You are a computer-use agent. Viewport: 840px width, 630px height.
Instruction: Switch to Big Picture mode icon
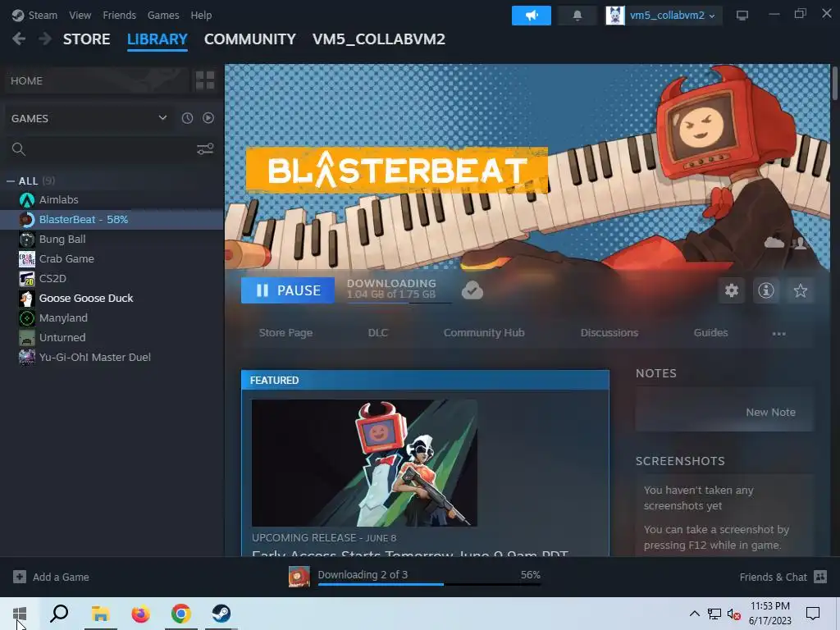coord(742,16)
